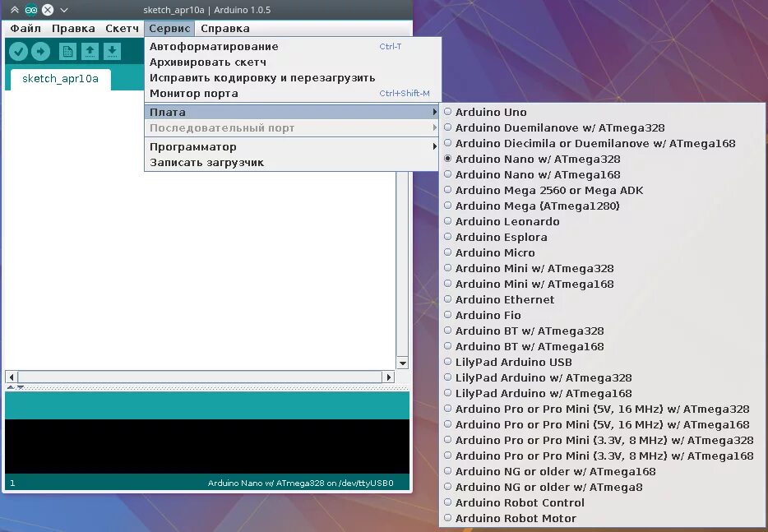The image size is (768, 532).
Task: Select Arduino Nano w/ ATmega168
Action: tap(602, 175)
